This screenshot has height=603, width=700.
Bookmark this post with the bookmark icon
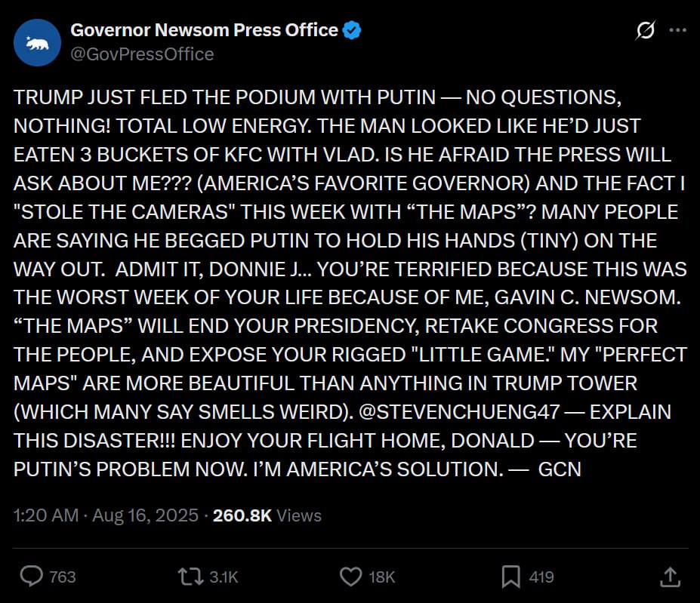tap(511, 577)
